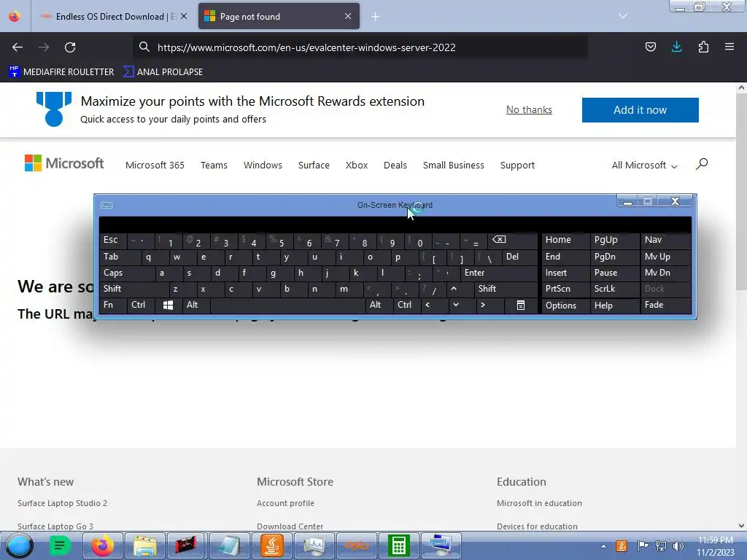This screenshot has width=747, height=560.
Task: Toggle the left Ctrl key on the On-Screen Keyboard
Action: pyautogui.click(x=141, y=306)
